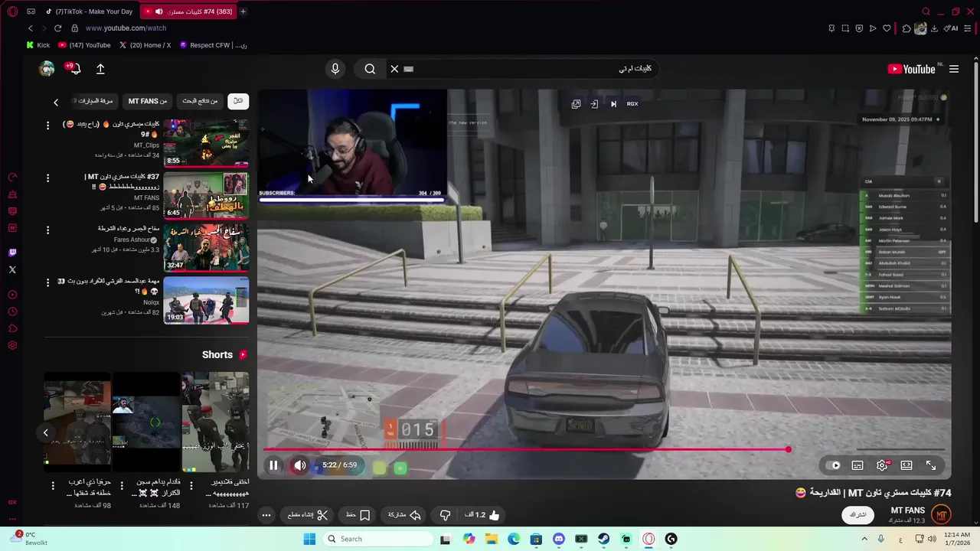The image size is (980, 551).
Task: Switch to the TikTok browser tab
Action: [x=88, y=11]
